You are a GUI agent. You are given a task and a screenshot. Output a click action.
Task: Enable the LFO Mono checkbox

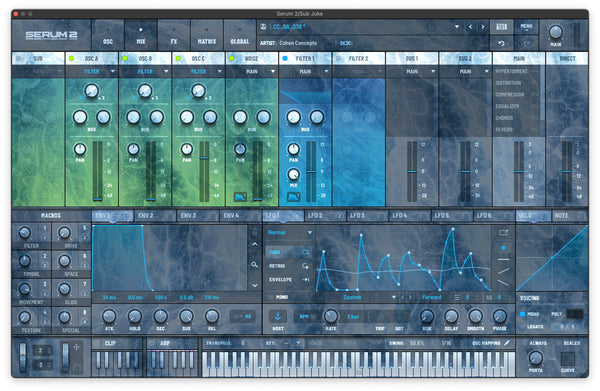click(x=271, y=297)
